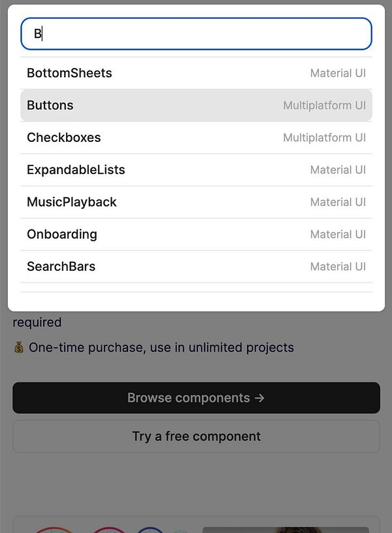Click the money bag emoji icon

pos(19,347)
